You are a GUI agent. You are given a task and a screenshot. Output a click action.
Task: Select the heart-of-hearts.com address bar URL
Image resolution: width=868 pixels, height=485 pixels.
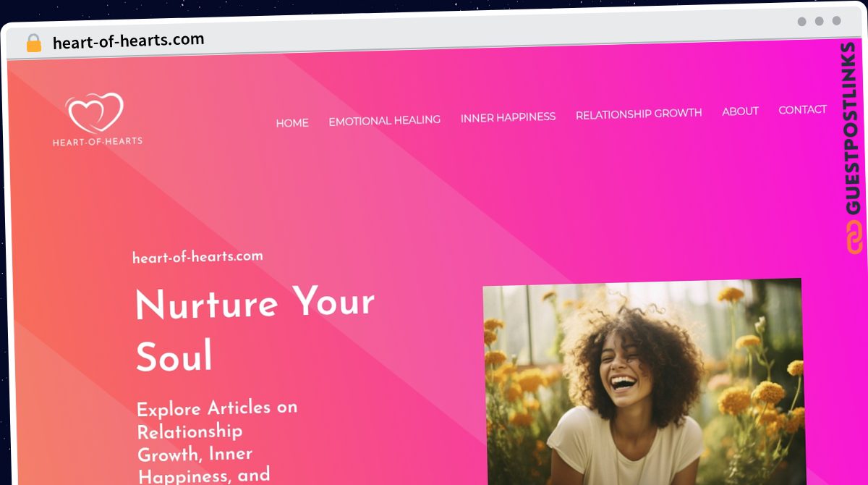pos(129,41)
